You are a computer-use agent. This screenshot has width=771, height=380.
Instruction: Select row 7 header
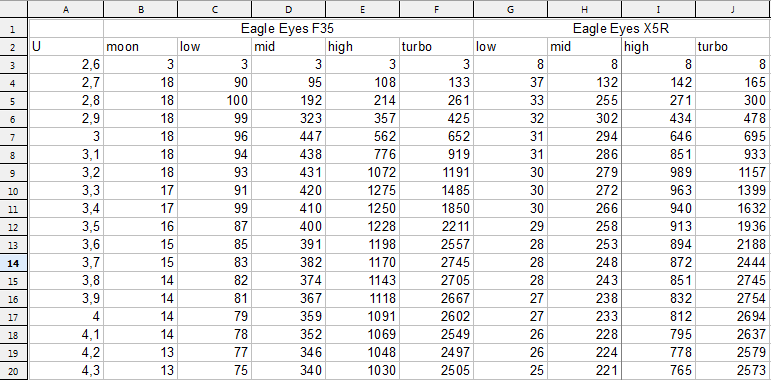pyautogui.click(x=14, y=137)
